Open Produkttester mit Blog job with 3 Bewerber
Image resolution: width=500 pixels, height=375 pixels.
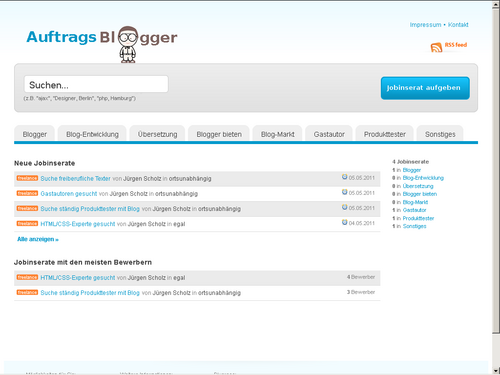90,293
